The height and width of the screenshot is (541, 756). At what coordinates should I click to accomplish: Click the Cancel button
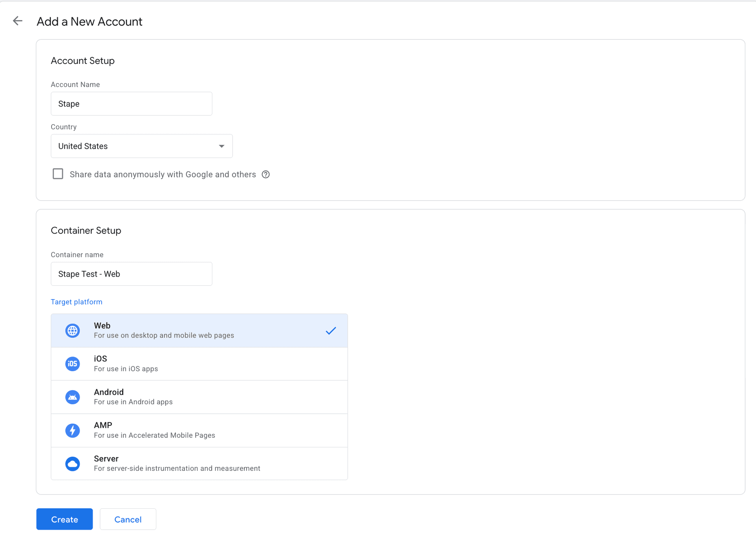pos(128,519)
